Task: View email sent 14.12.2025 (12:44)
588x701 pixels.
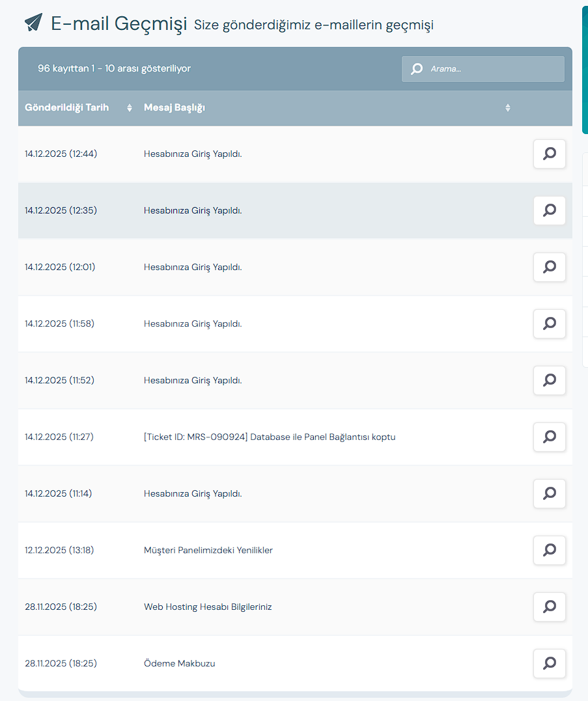Action: coord(549,154)
